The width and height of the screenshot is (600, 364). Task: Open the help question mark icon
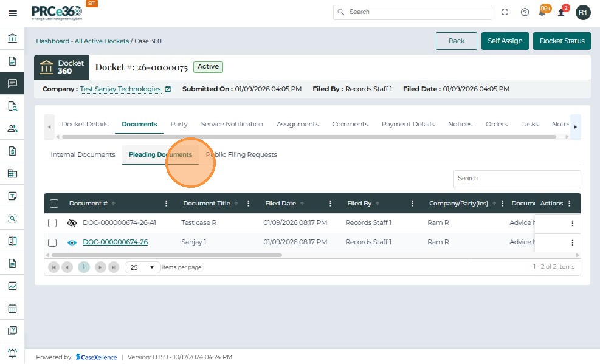(525, 12)
